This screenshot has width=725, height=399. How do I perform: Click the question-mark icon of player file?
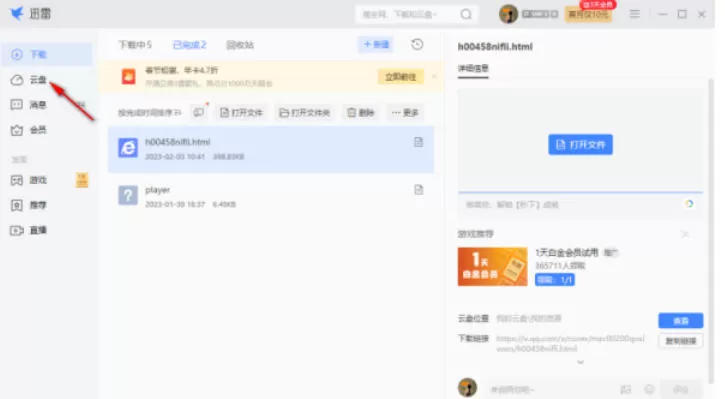pyautogui.click(x=128, y=196)
